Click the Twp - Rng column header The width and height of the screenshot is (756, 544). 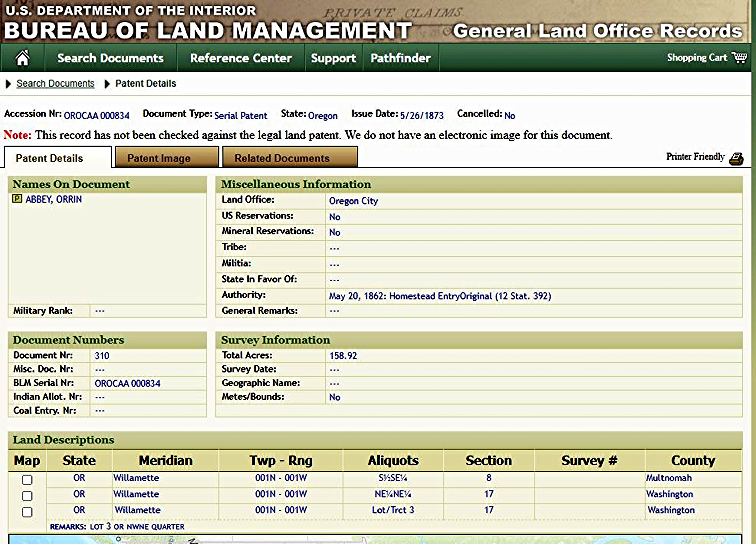coord(281,460)
